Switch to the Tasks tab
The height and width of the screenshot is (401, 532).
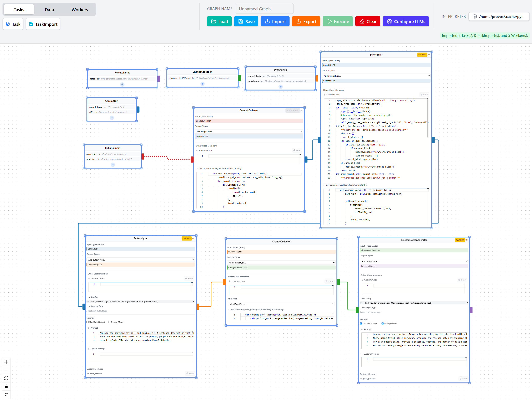click(x=19, y=10)
